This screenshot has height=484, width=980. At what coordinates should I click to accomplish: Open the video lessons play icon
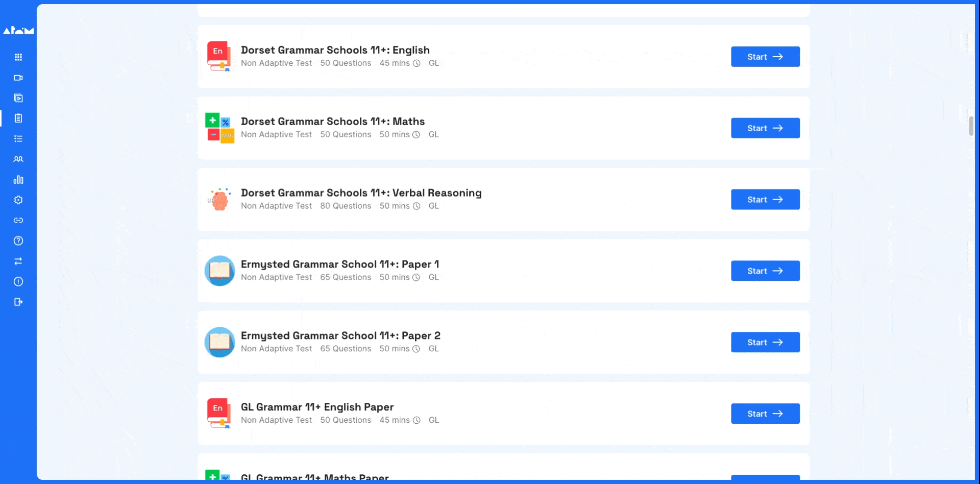[18, 98]
